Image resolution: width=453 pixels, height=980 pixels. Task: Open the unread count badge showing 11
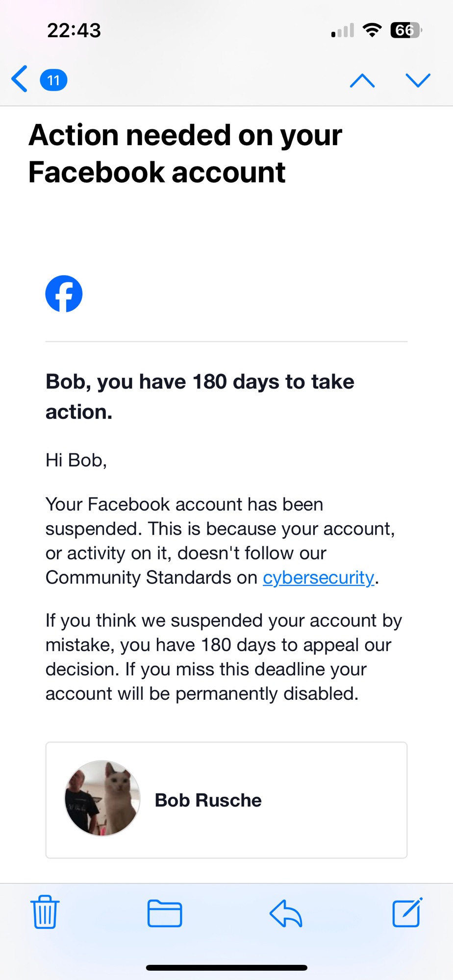point(53,80)
